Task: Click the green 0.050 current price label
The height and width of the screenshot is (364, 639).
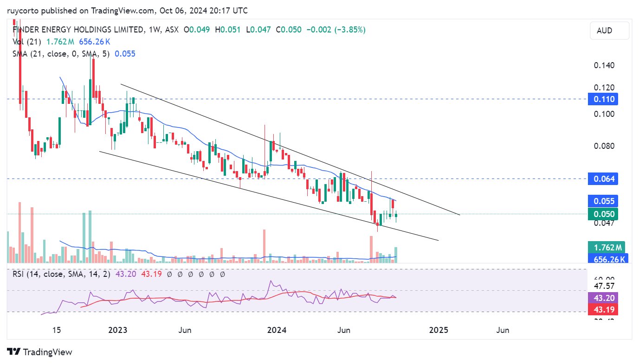Action: [602, 214]
